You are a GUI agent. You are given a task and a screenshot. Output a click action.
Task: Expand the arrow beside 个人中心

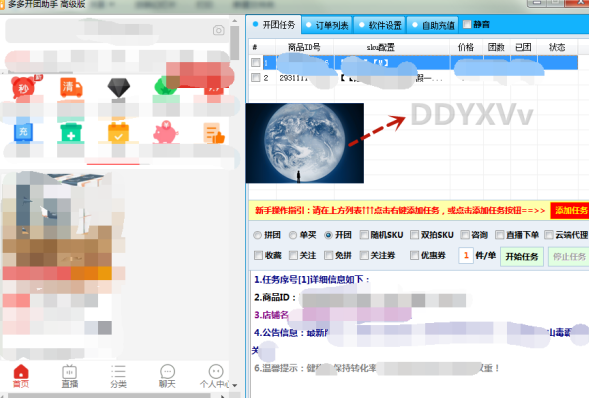(235, 385)
